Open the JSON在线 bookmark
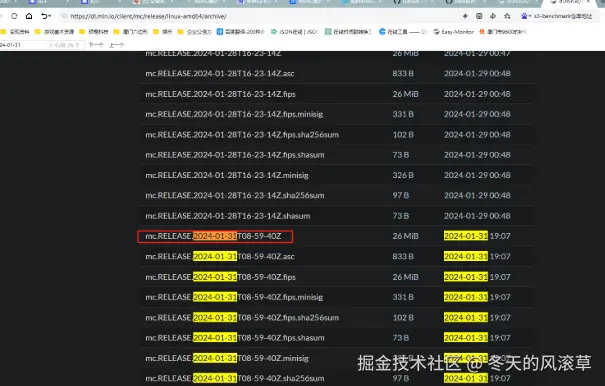605x386 pixels. pos(294,32)
